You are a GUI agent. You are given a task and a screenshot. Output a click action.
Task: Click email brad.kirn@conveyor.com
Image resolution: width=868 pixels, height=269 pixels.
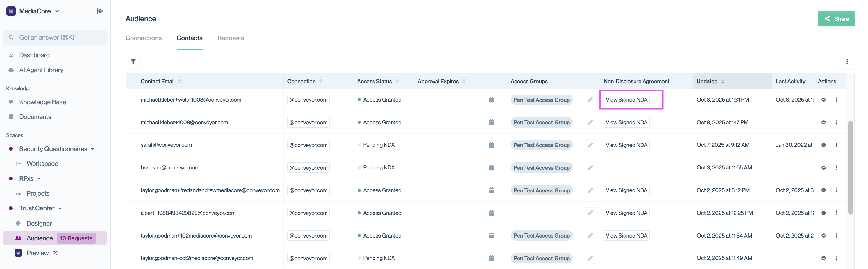pyautogui.click(x=170, y=167)
